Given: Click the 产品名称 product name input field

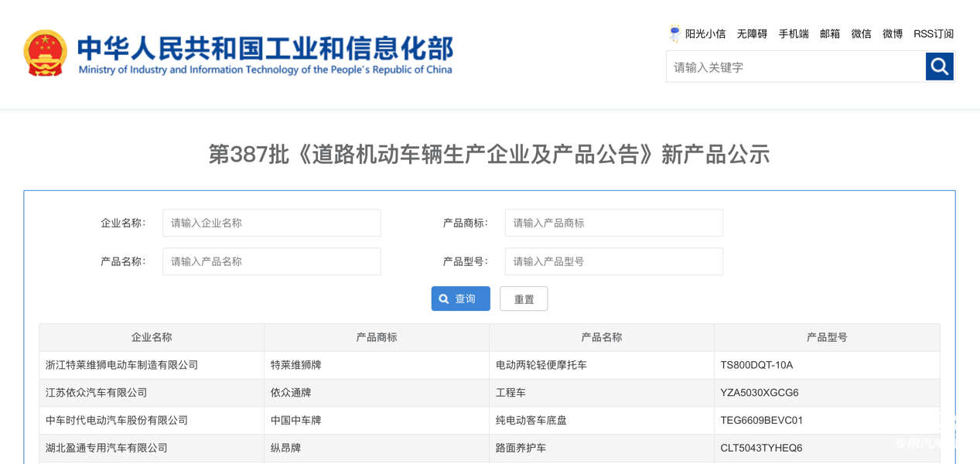Looking at the screenshot, I should coord(271,261).
